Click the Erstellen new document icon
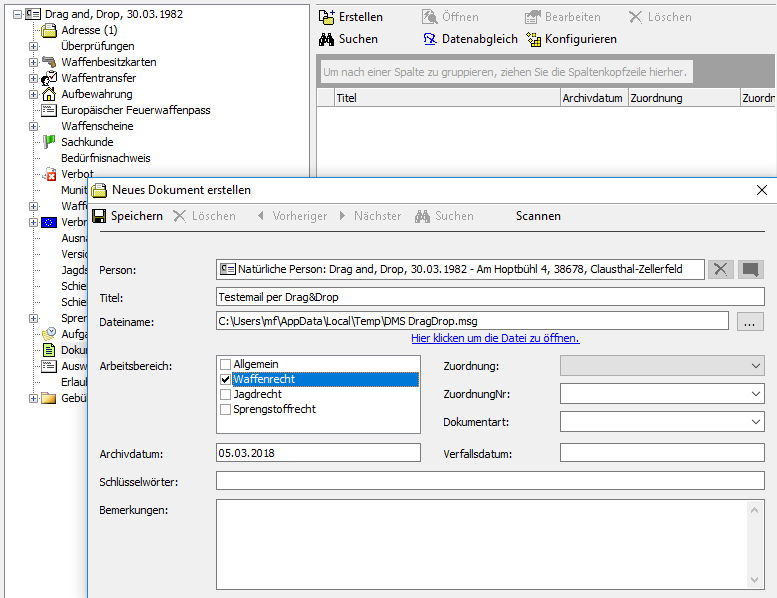Screen dimensions: 777x598 pyautogui.click(x=326, y=17)
